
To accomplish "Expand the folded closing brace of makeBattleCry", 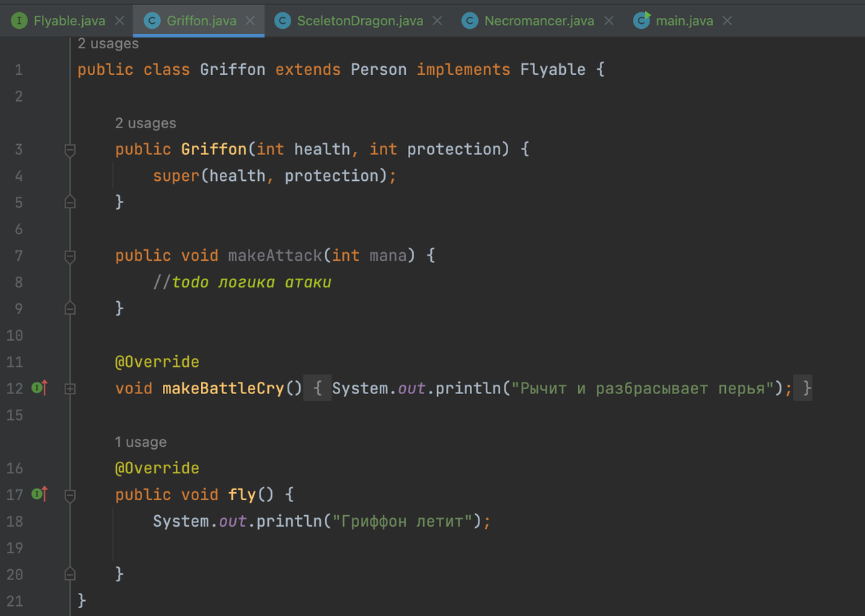I will [802, 388].
